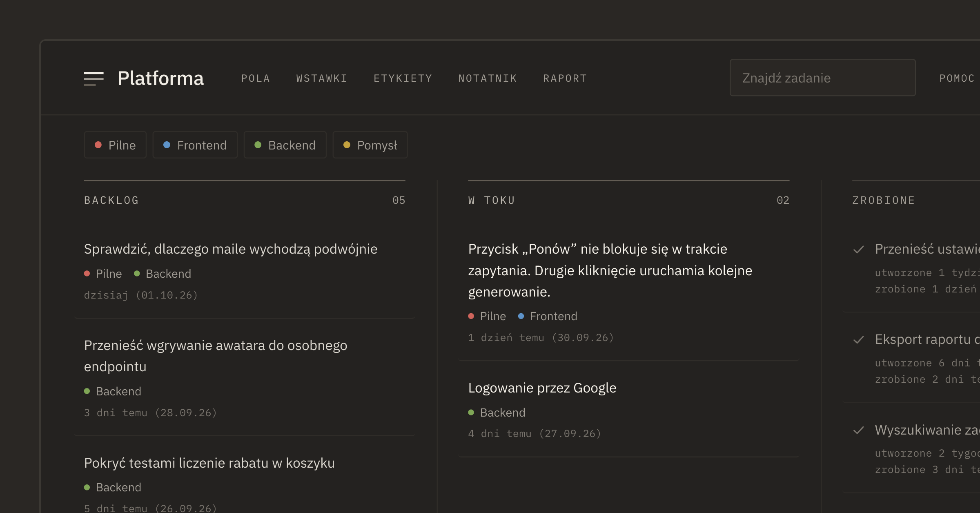Toggle the Frontend filter chip
The image size is (980, 513).
point(195,145)
